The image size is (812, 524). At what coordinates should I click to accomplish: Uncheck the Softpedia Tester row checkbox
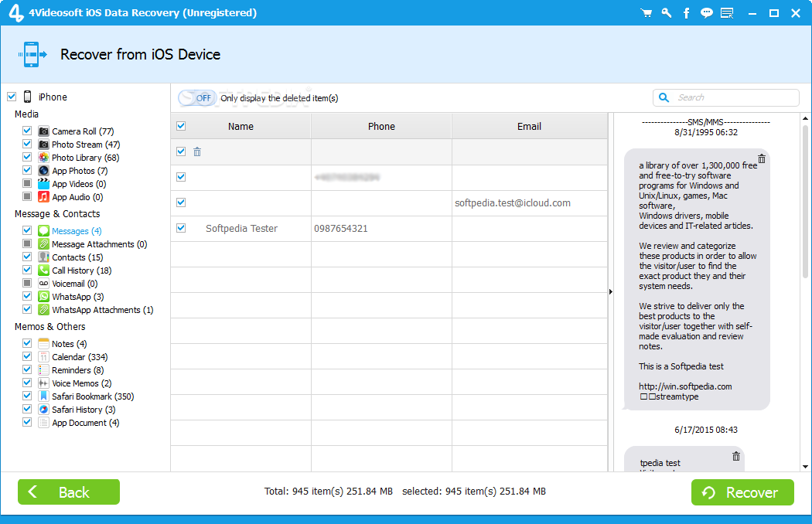[181, 228]
